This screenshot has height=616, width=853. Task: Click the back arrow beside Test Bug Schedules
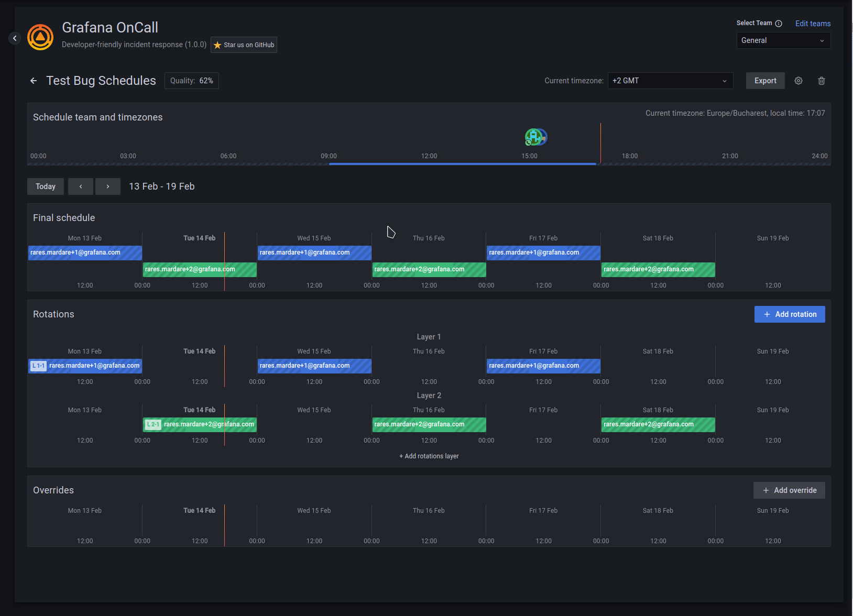(33, 81)
